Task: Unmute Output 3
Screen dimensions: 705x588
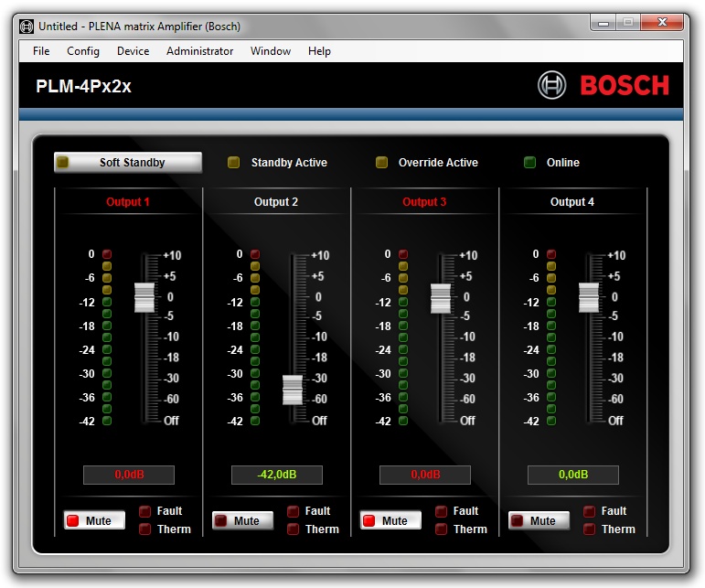Action: pyautogui.click(x=390, y=520)
